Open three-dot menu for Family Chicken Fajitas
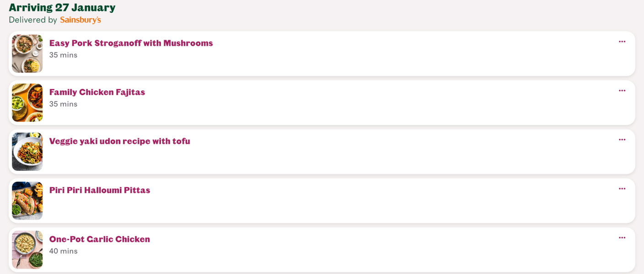The height and width of the screenshot is (274, 644). [622, 90]
